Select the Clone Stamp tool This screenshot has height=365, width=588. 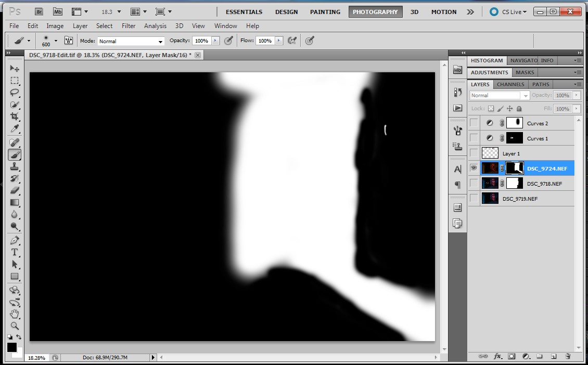click(15, 166)
